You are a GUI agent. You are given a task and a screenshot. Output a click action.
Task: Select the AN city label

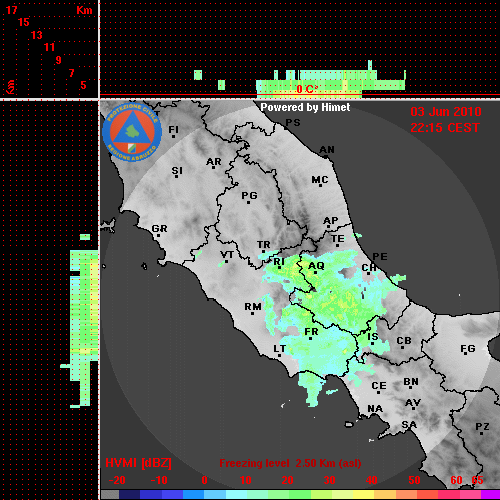click(327, 150)
